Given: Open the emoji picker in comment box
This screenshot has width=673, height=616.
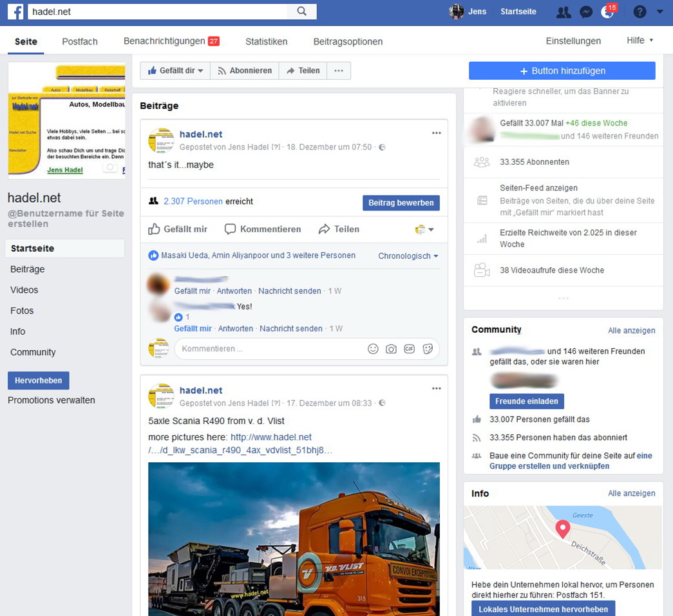Looking at the screenshot, I should [373, 349].
